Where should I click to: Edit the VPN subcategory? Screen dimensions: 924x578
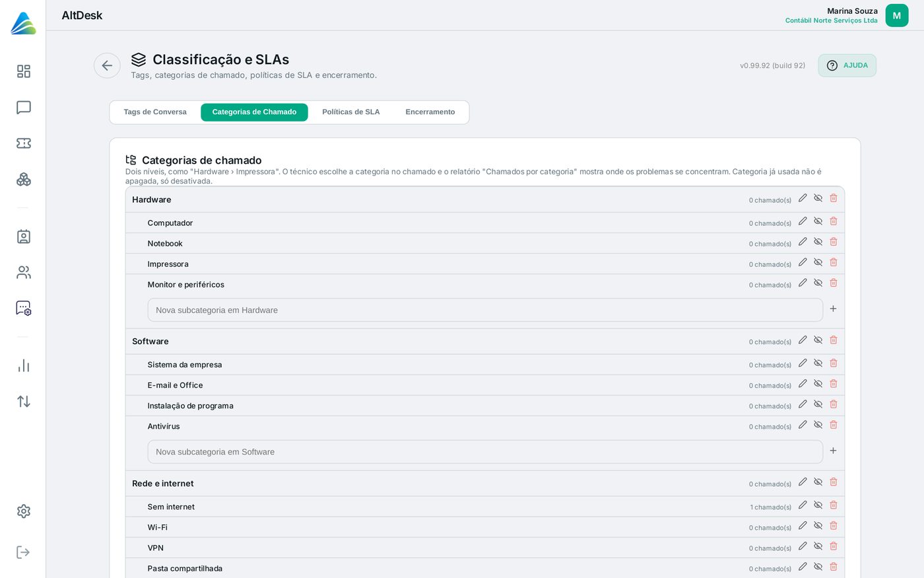pyautogui.click(x=803, y=546)
